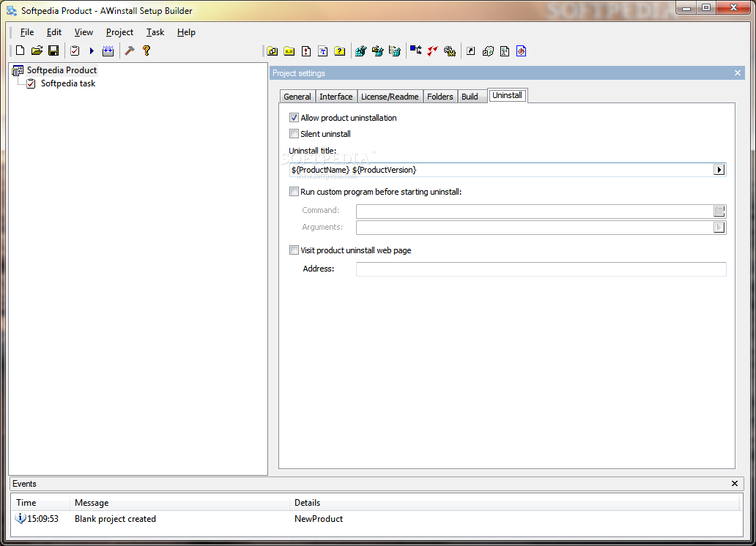
Task: Click browse button beside Command field
Action: tap(719, 211)
